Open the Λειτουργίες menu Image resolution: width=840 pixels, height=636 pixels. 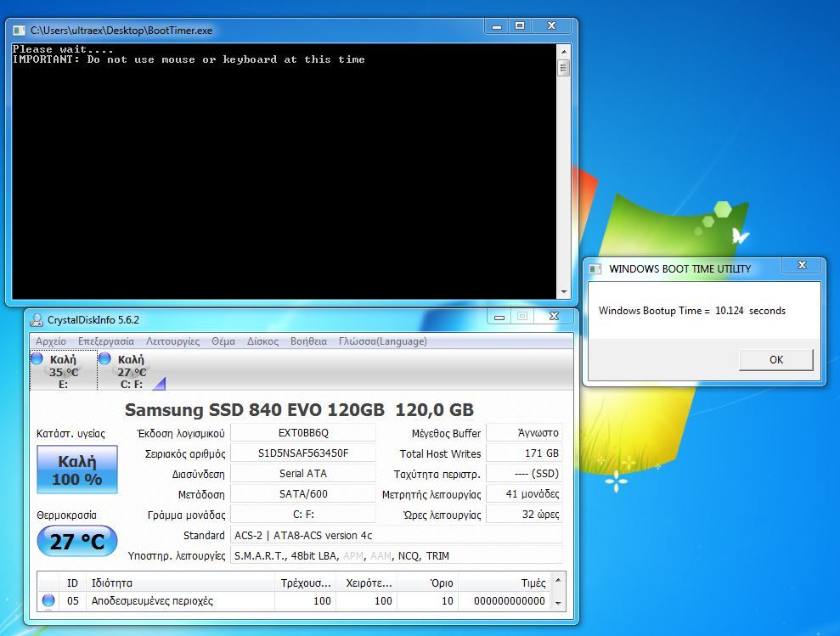tap(172, 341)
